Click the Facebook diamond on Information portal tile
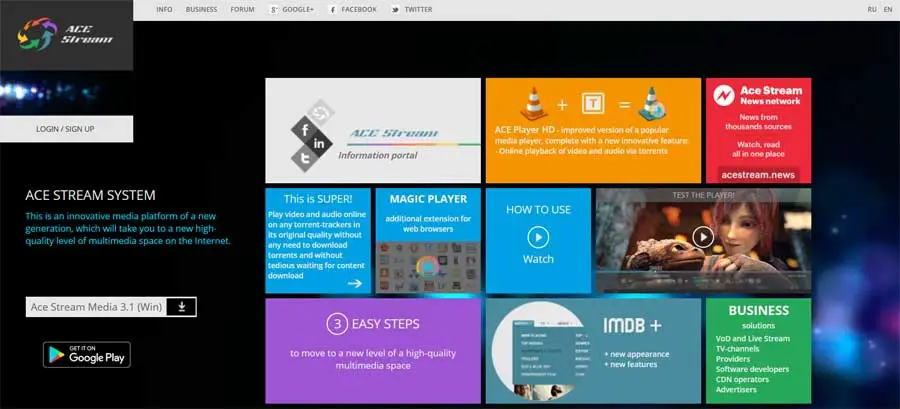 (x=303, y=129)
